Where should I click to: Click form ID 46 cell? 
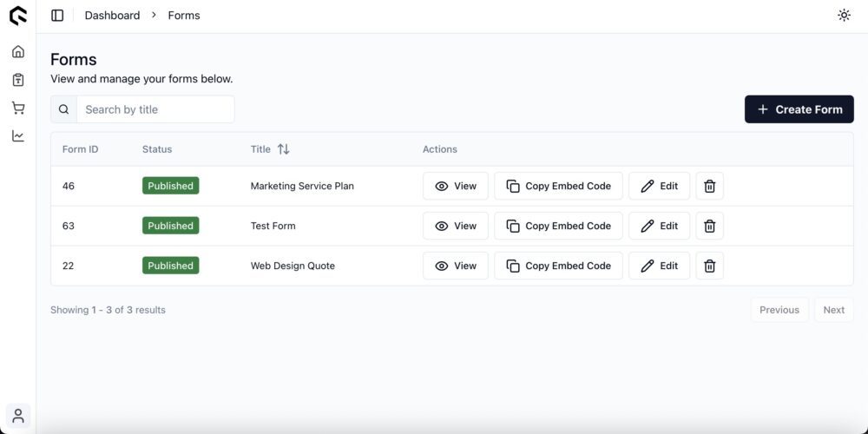point(68,186)
